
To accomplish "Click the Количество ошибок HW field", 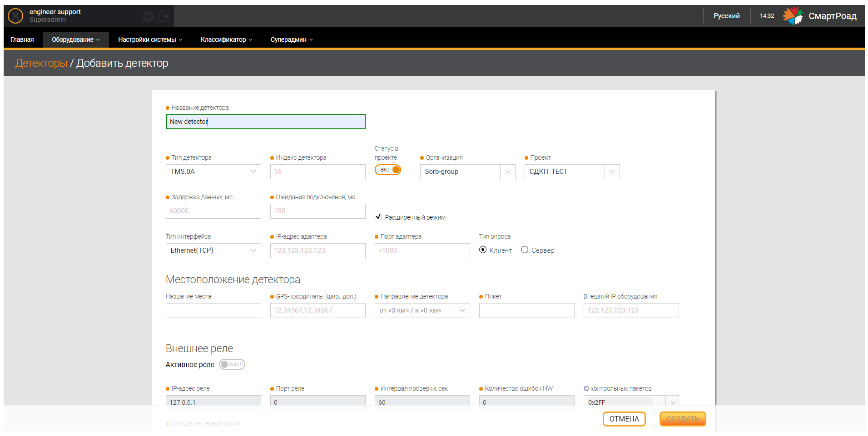I will 527,402.
